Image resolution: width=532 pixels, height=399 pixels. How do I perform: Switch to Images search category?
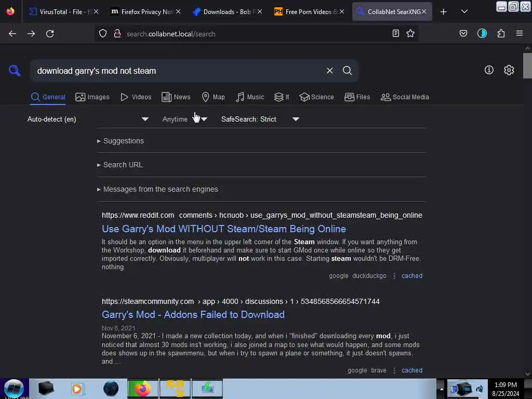pos(92,97)
